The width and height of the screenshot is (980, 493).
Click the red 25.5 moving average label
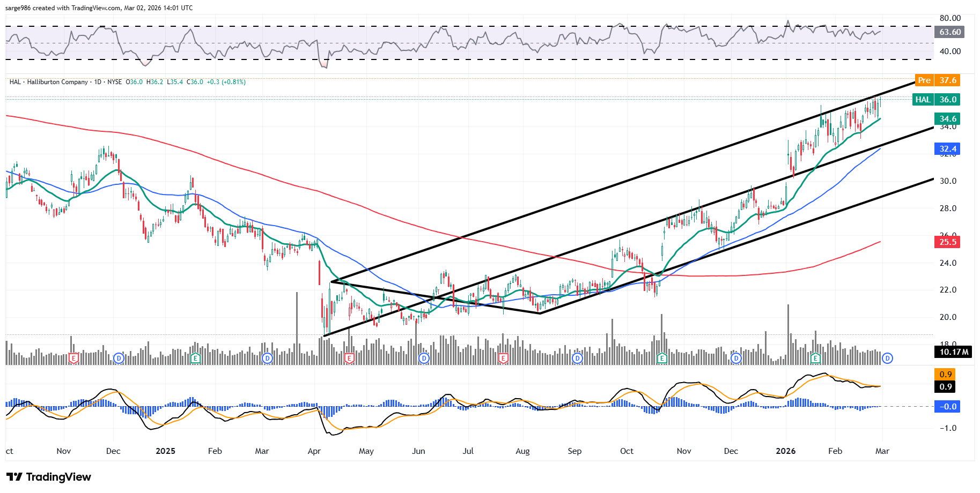pyautogui.click(x=947, y=242)
